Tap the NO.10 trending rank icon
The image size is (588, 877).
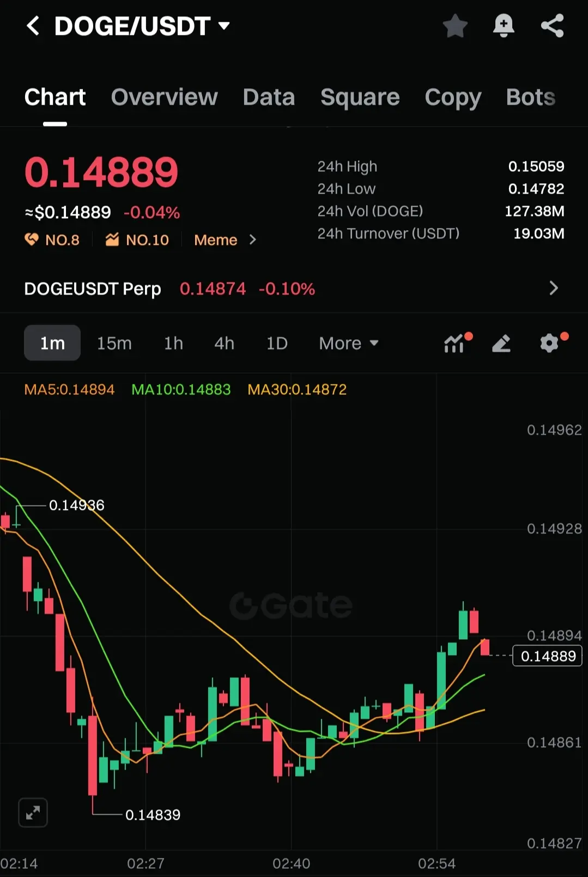coord(112,239)
